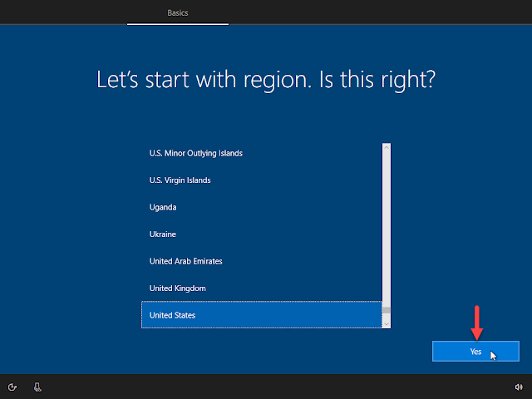Click the volume speaker icon
532x399 pixels.
(x=519, y=387)
